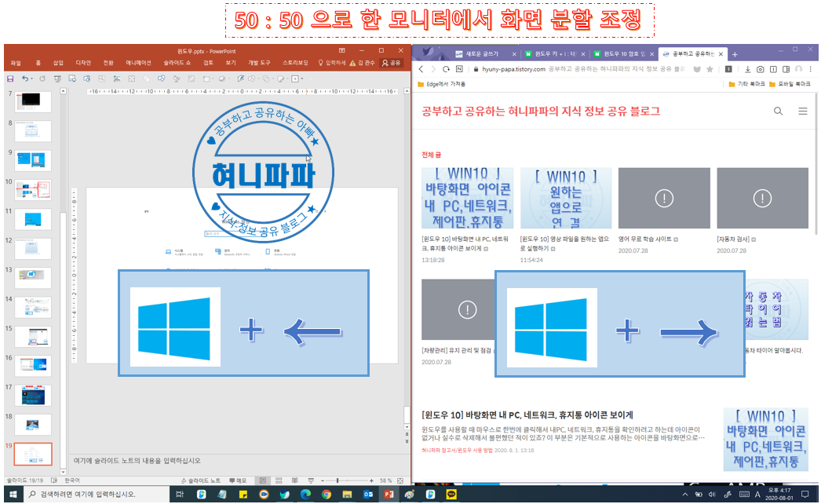Click zoom in plus button in PowerPoint
The width and height of the screenshot is (821, 504).
coord(371,480)
